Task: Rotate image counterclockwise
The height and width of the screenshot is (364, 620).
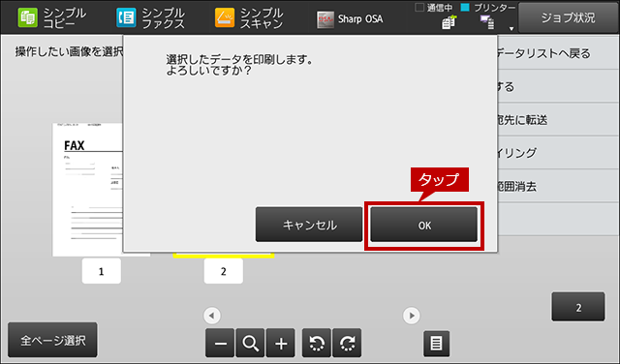Action: coord(317,343)
